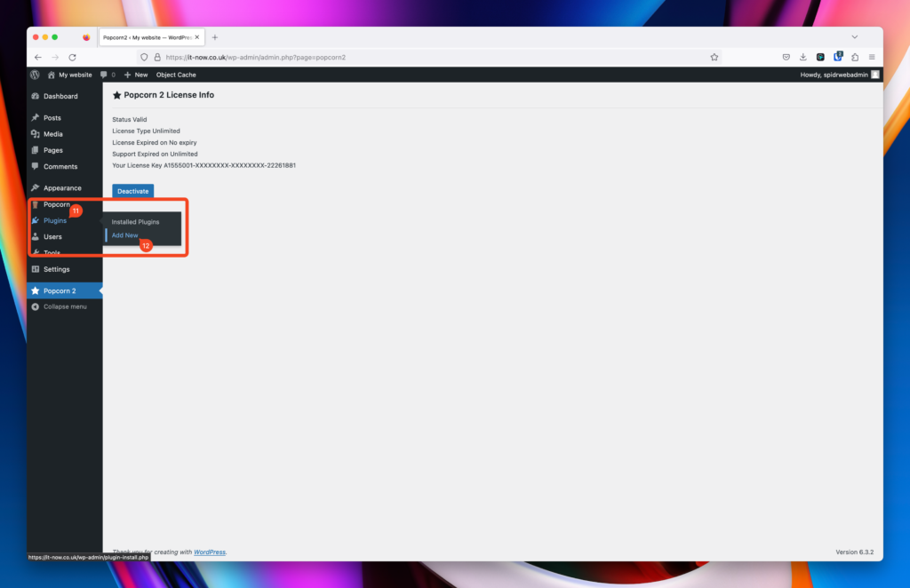Open the extensions puzzle icon

855,57
